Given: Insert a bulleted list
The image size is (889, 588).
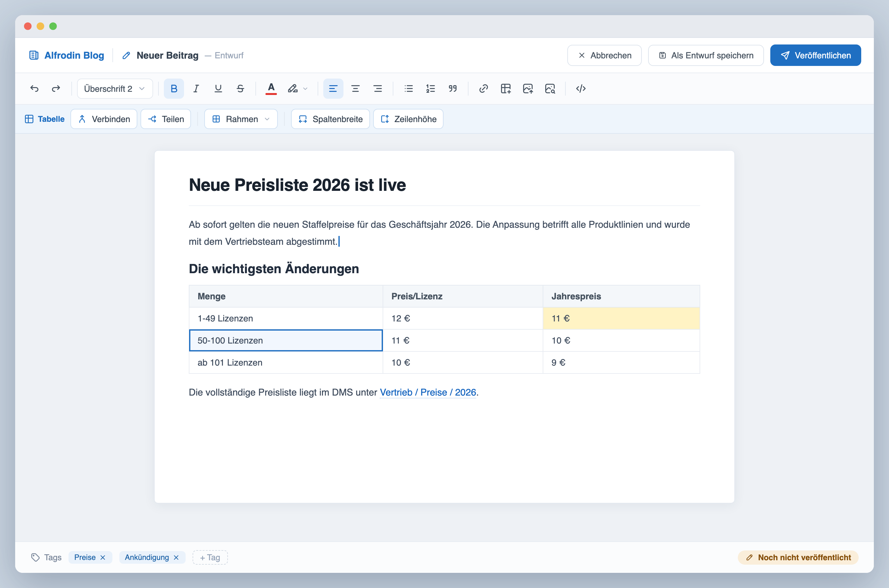Looking at the screenshot, I should [408, 89].
